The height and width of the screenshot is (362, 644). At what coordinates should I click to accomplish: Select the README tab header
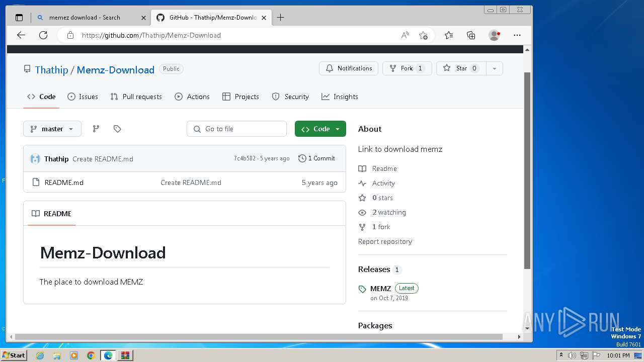coord(51,214)
